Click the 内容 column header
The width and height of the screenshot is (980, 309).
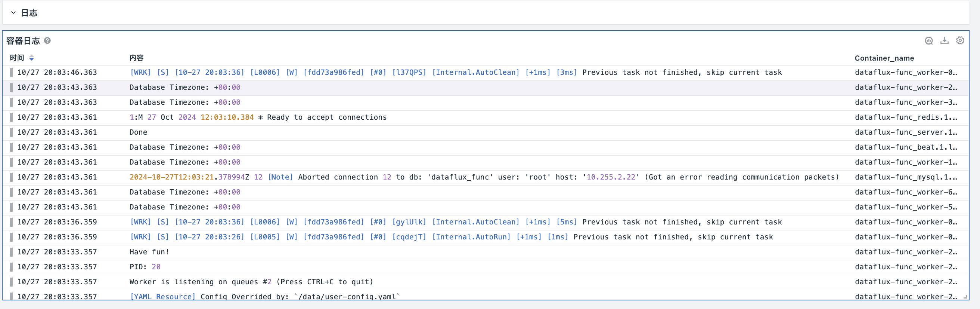click(x=136, y=58)
